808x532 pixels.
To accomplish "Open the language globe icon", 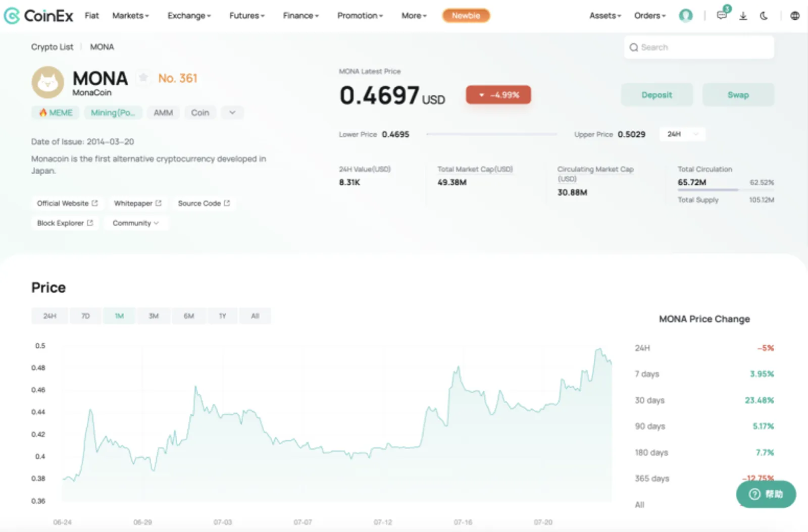I will coord(795,16).
